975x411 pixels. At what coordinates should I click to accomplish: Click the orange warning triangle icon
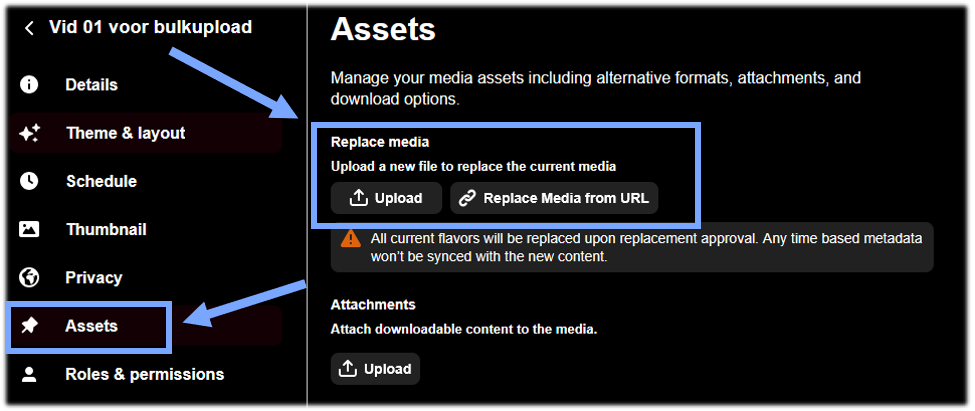(x=351, y=238)
